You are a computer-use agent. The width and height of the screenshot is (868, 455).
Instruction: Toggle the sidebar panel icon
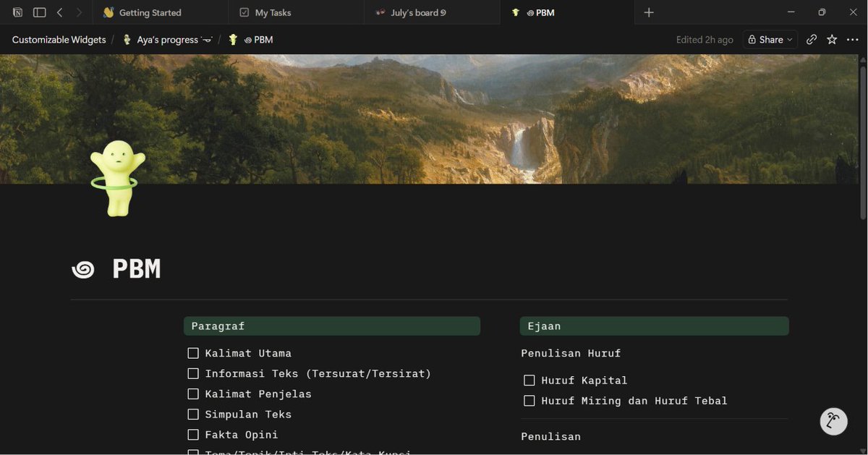[x=40, y=12]
